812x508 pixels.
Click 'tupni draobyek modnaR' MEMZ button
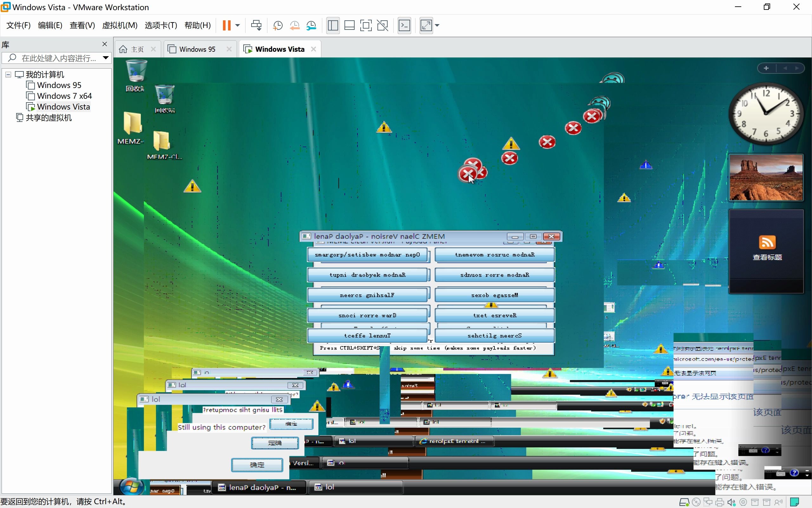(x=367, y=275)
